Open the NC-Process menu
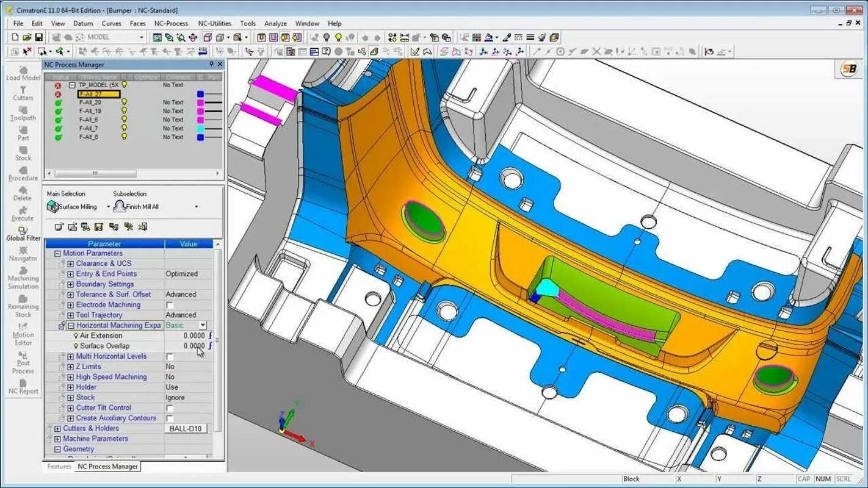 pyautogui.click(x=171, y=23)
